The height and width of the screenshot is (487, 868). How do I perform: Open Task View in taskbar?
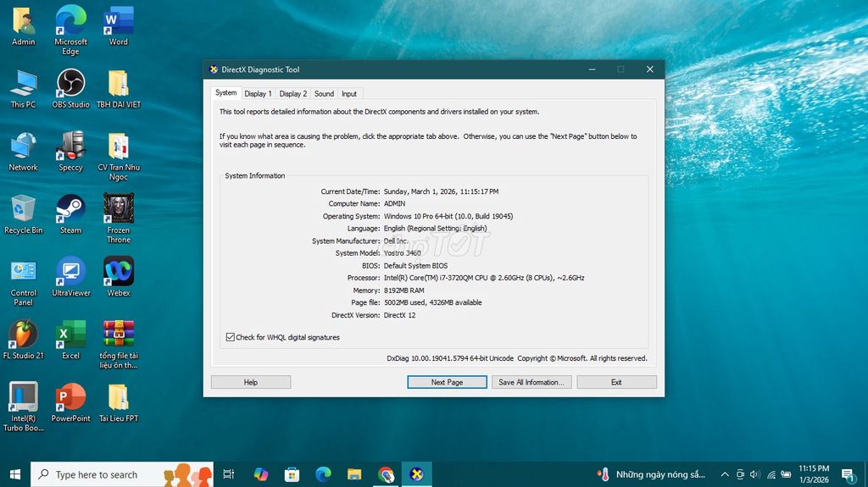pos(228,474)
